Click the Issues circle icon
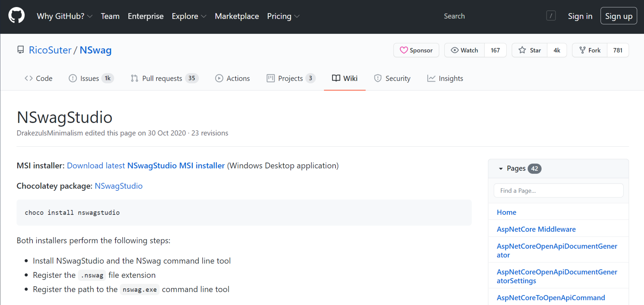644x305 pixels. [x=73, y=78]
